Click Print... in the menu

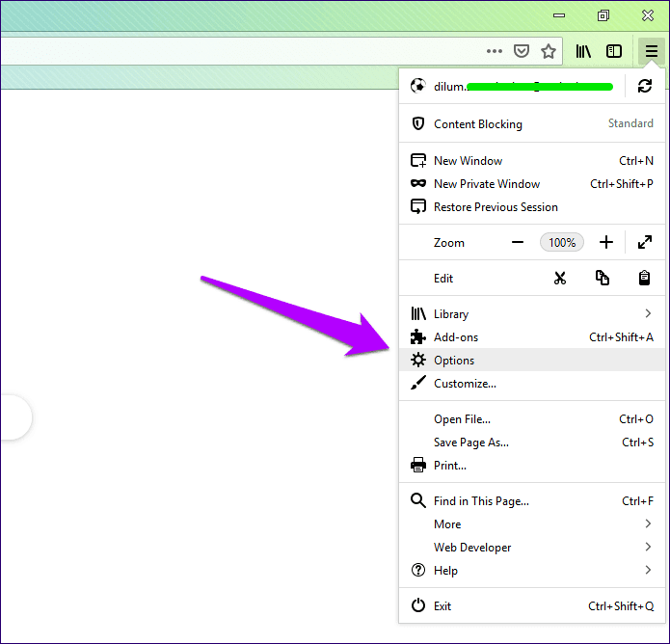pos(532,466)
